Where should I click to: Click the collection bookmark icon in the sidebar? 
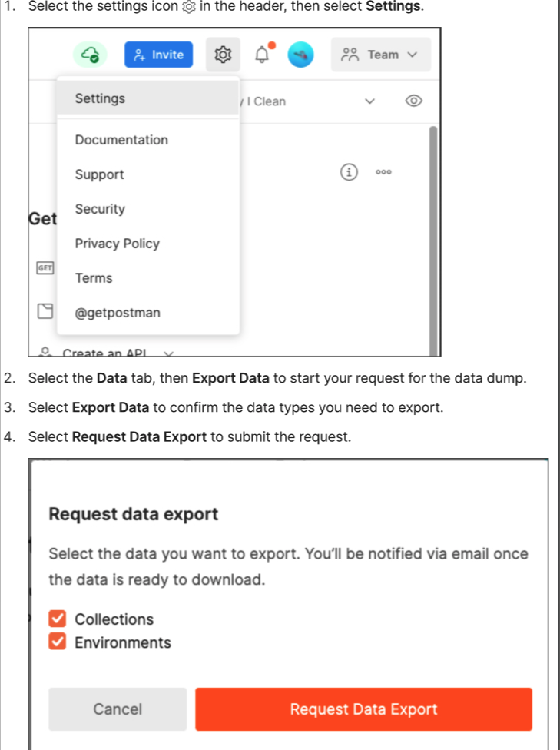pos(45,310)
